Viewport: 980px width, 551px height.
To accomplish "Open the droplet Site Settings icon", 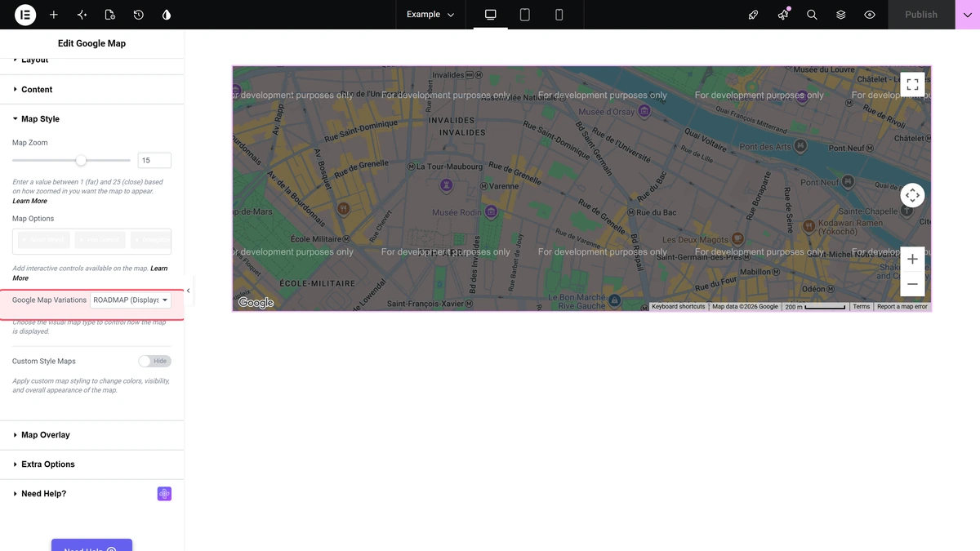I will [167, 15].
